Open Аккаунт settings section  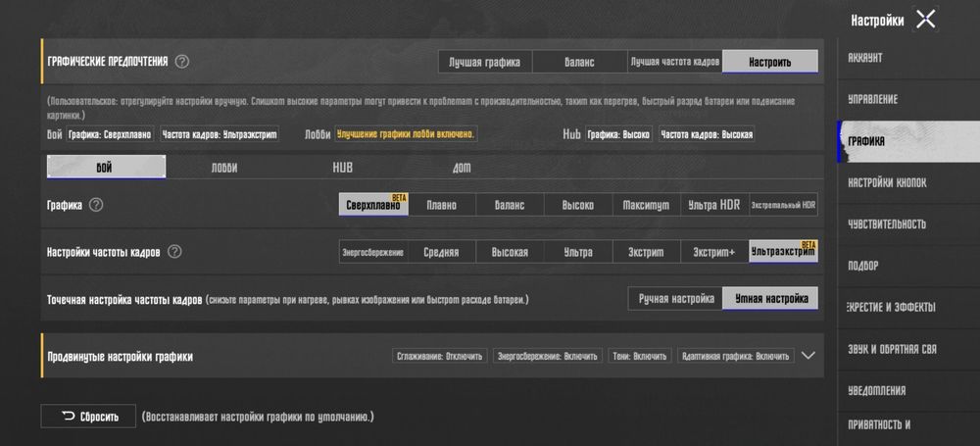908,58
